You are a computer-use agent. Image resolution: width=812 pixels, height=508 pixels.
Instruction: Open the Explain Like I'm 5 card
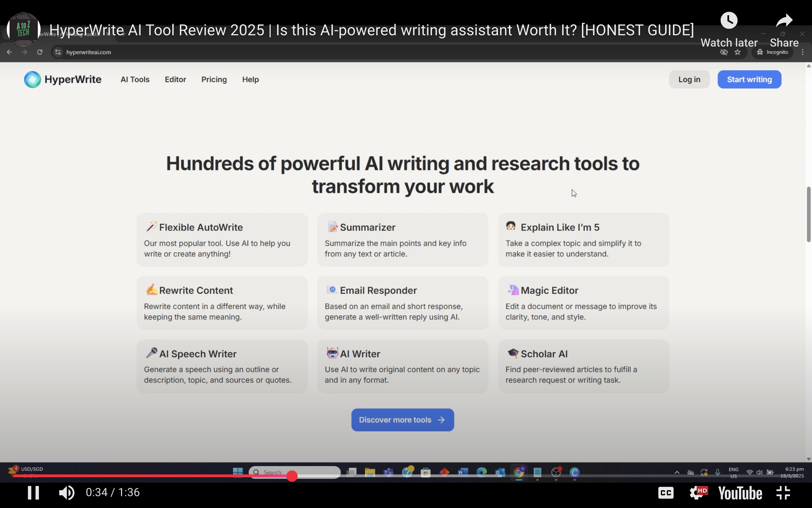pos(584,240)
